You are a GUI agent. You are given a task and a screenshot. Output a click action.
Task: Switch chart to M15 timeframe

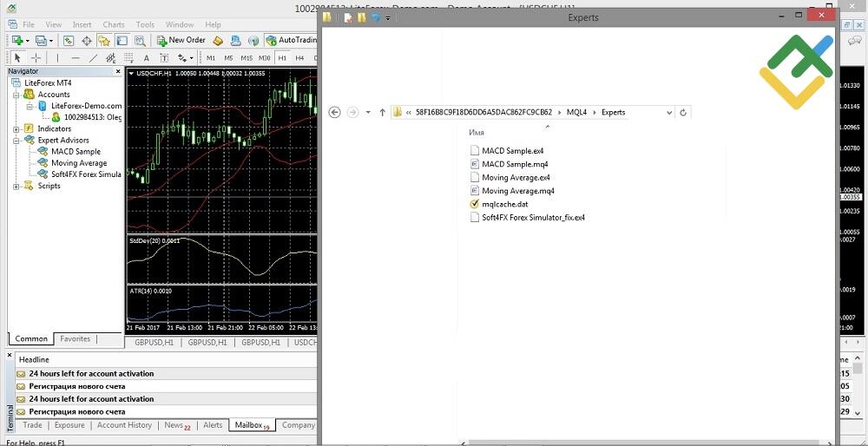pos(247,58)
